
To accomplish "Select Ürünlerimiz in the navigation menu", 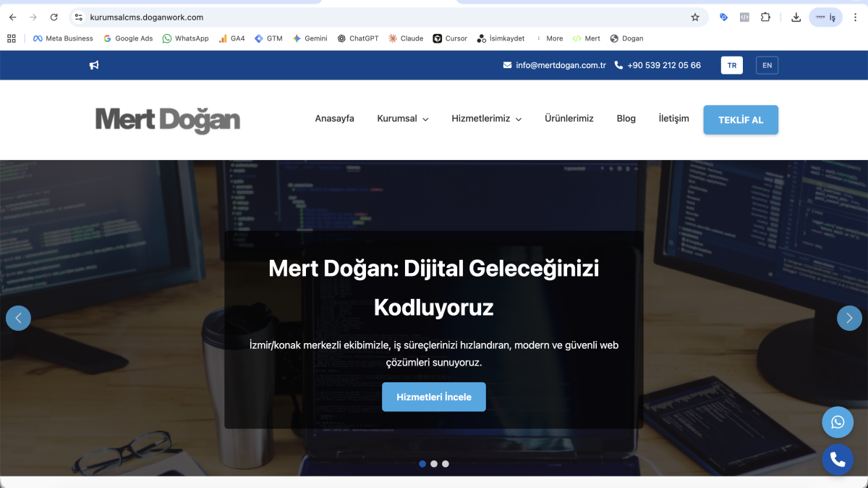I will pos(569,119).
